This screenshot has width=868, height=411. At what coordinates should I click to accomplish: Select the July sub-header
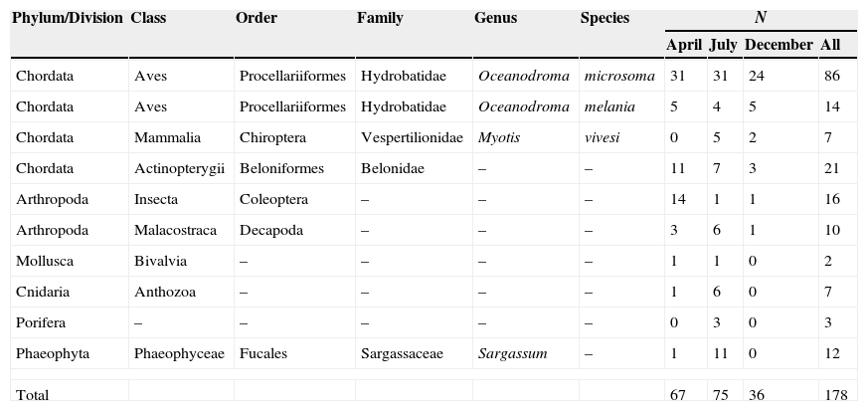pos(723,45)
